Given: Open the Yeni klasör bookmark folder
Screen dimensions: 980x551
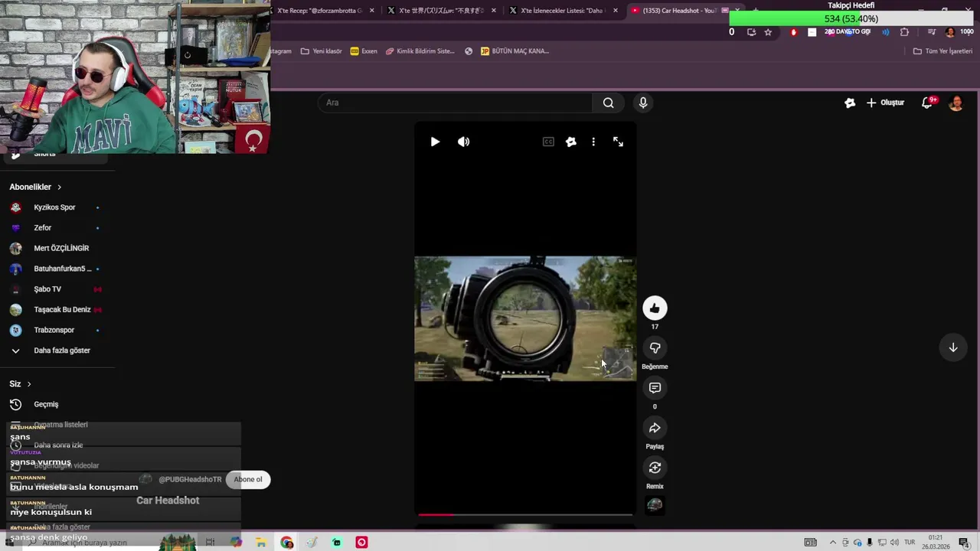Looking at the screenshot, I should (322, 51).
